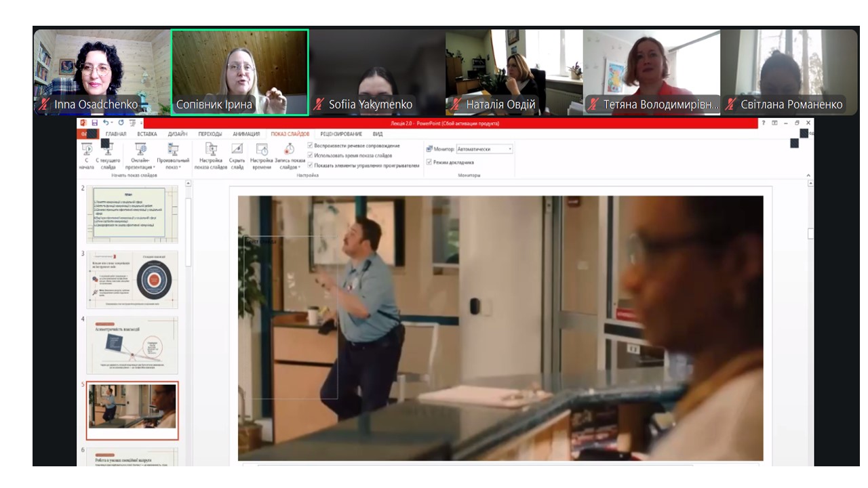The height and width of the screenshot is (488, 868).
Task: Click the Лекція 2.0 - PowerPoint window title
Action: [445, 123]
